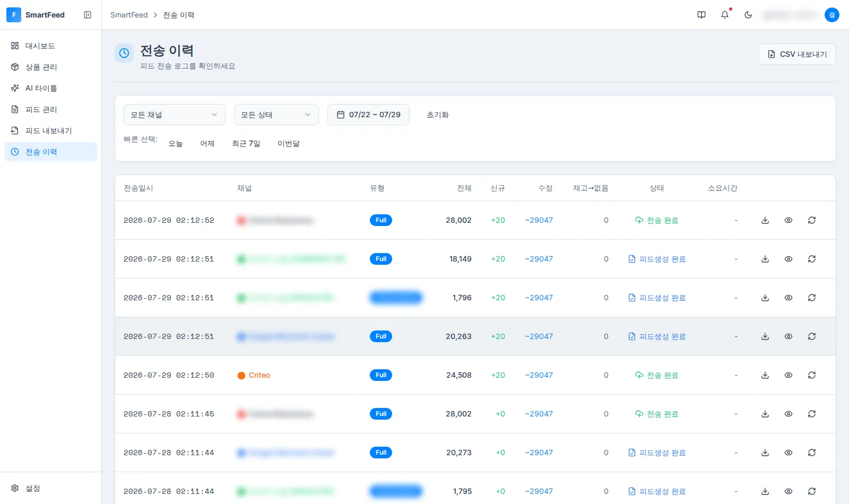Toggle dark mode moon icon
Image resolution: width=849 pixels, height=504 pixels.
748,15
